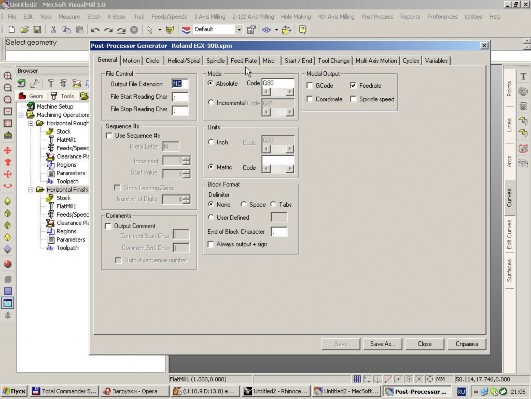Screen dimensions: 531x399
Task: Click the zoom magnifier icon at top of left toolbar
Action: click(8, 76)
